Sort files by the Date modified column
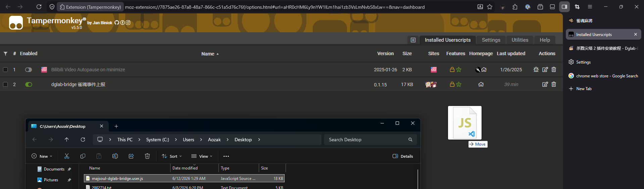 (x=194, y=168)
